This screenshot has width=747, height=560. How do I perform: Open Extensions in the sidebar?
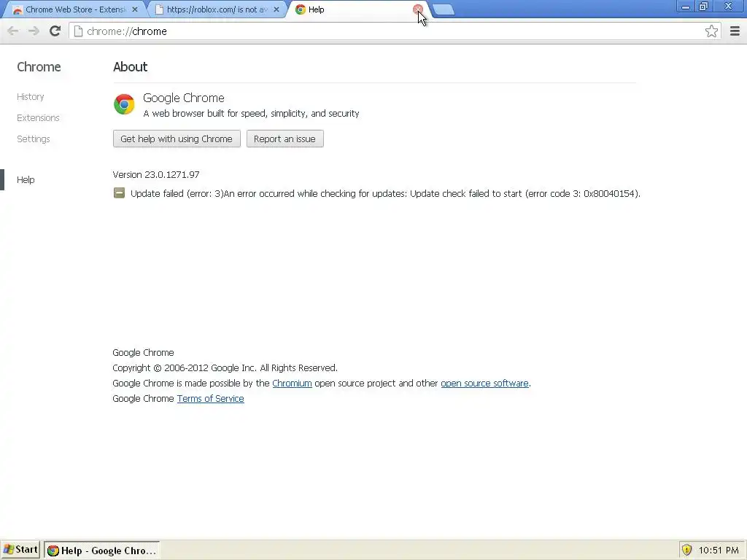point(38,117)
